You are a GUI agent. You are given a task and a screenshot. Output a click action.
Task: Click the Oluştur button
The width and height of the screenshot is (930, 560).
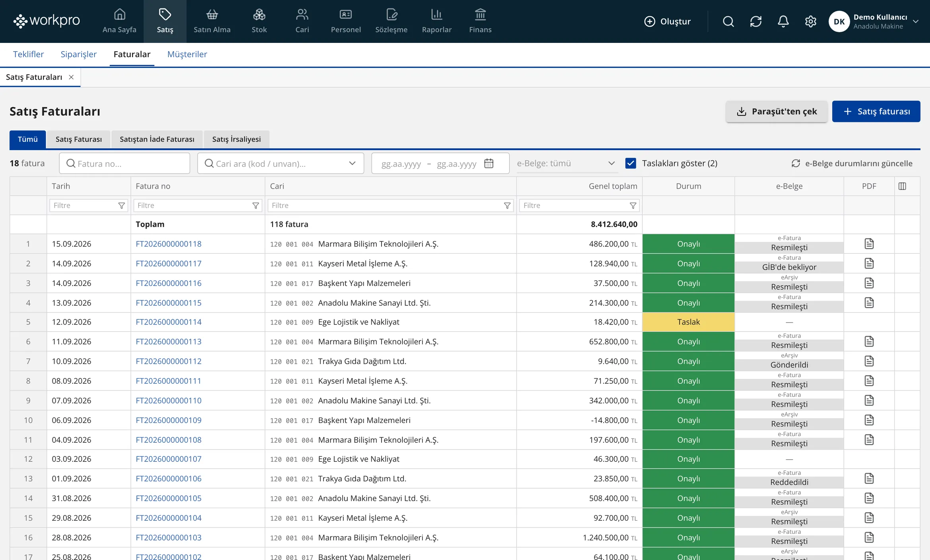[667, 21]
